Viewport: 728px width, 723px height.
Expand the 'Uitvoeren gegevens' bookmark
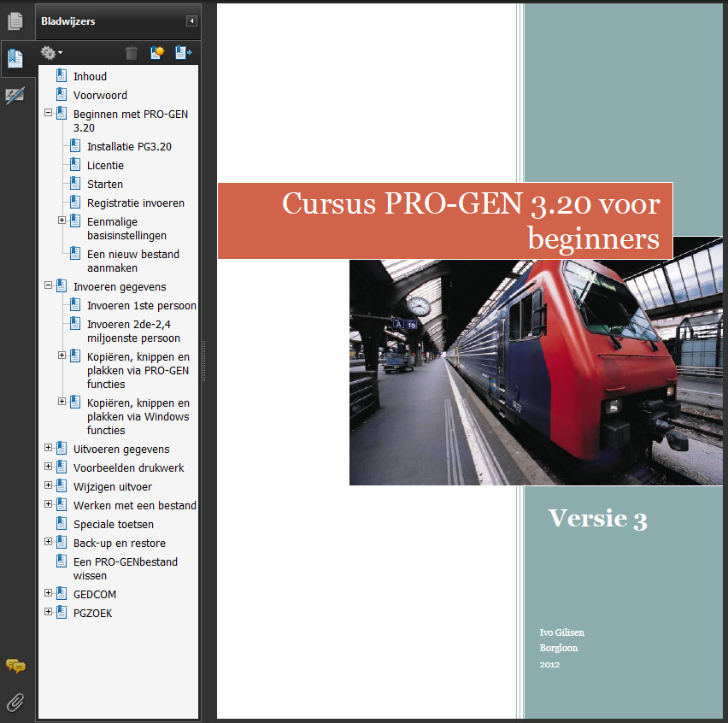[49, 448]
